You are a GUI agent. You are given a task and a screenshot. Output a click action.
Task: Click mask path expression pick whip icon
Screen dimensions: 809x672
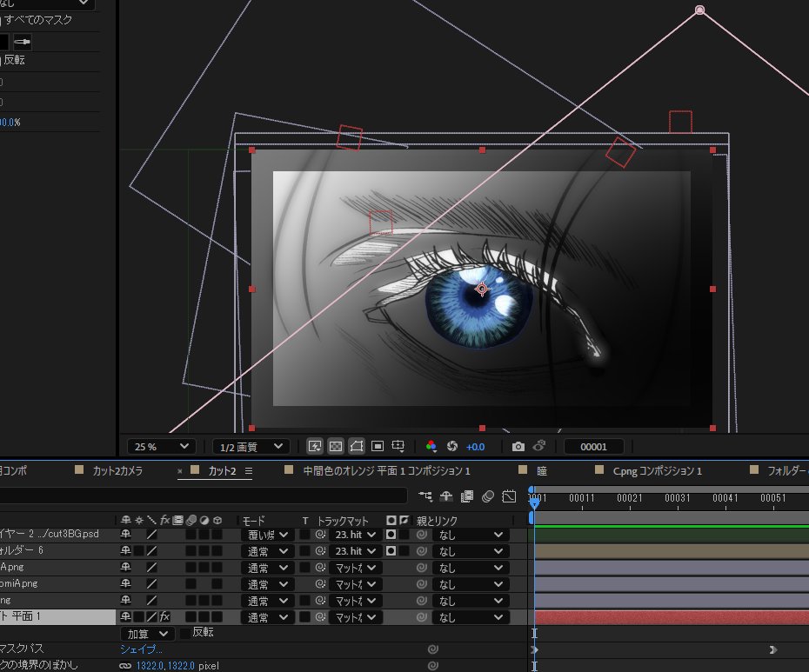(433, 649)
